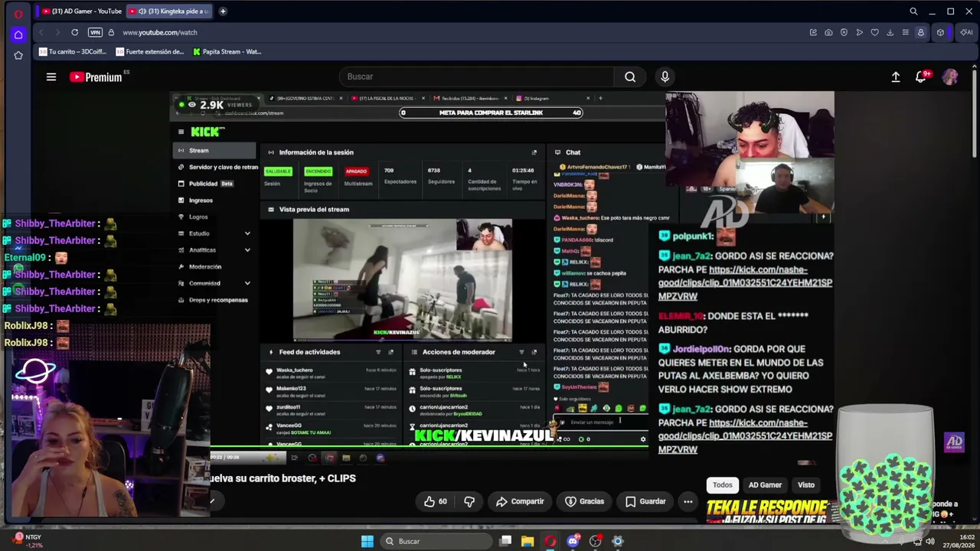This screenshot has height=551, width=980.
Task: Share the video with Compartir button
Action: pyautogui.click(x=520, y=501)
